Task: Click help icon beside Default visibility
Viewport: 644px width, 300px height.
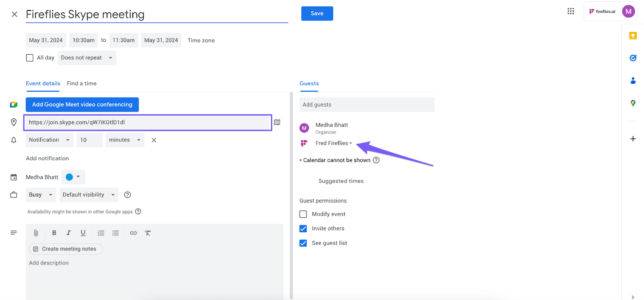Action: [x=128, y=195]
